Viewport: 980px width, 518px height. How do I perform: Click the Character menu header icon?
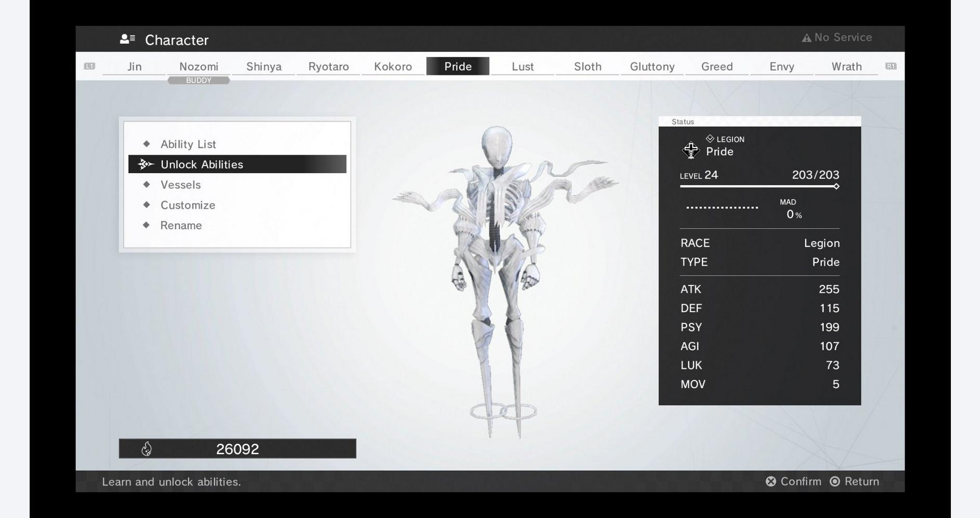click(x=127, y=39)
